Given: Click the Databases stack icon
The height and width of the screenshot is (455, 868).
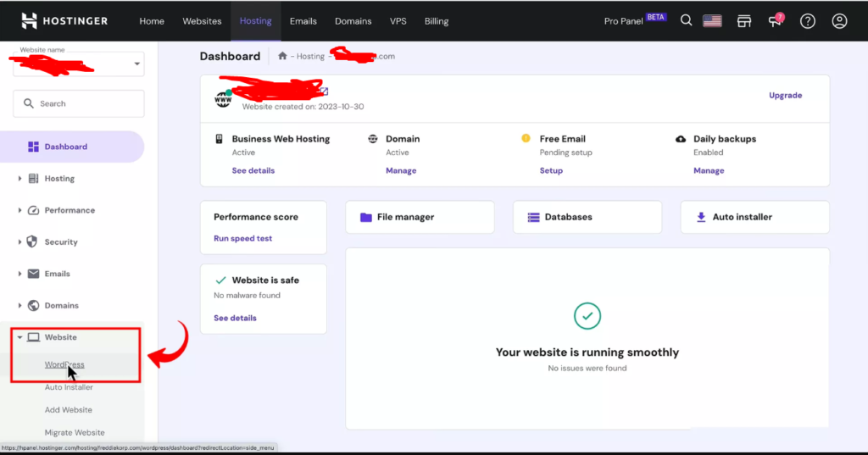Looking at the screenshot, I should tap(534, 217).
